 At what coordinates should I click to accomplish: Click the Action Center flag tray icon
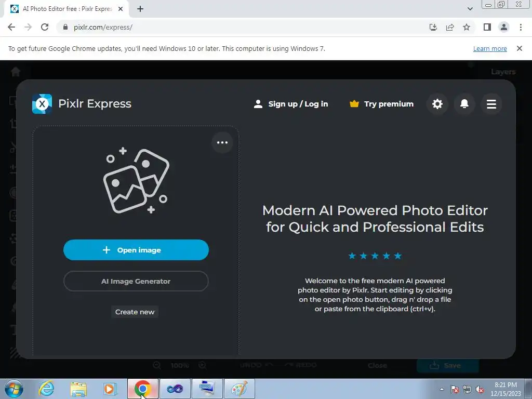click(455, 389)
